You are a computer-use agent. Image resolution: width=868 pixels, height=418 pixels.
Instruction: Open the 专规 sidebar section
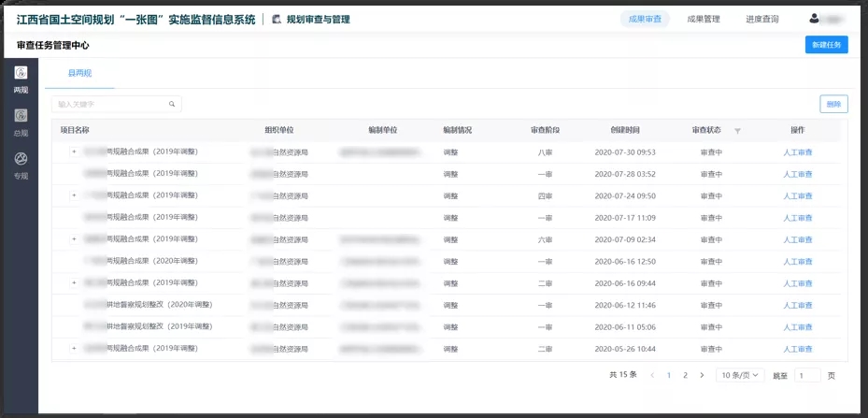21,164
